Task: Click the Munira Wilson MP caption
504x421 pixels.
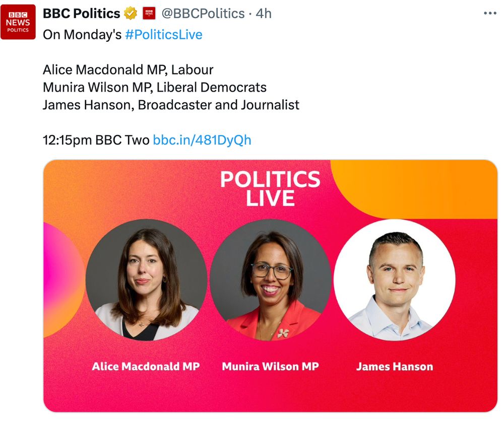Action: pyautogui.click(x=270, y=367)
